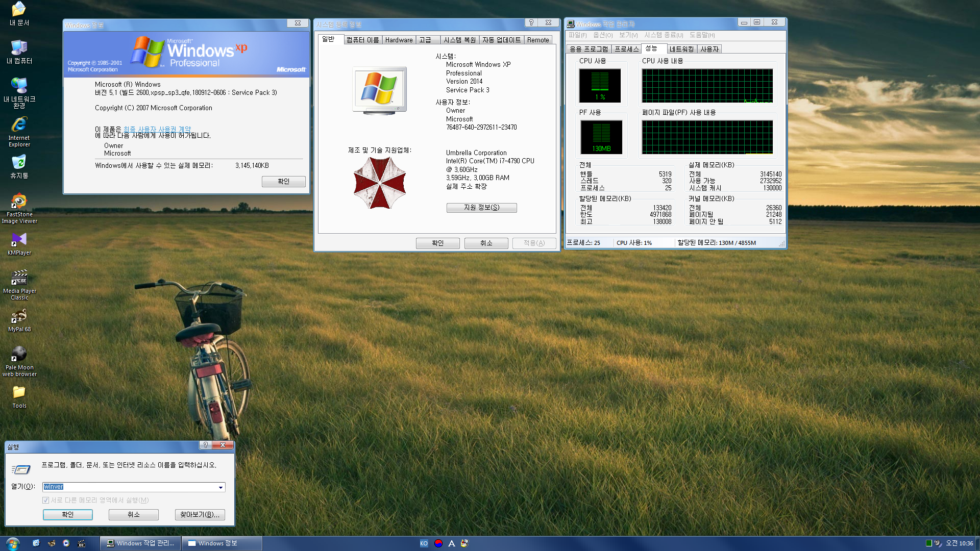Image resolution: width=980 pixels, height=551 pixels.
Task: Click the 지원 정보 button
Action: 481,208
